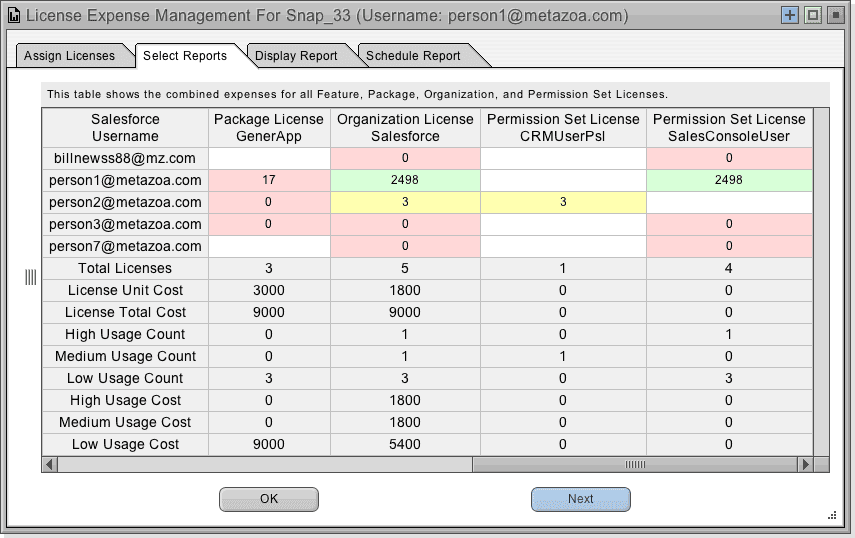Viewport: 855px width, 538px height.
Task: Click green 2498 cell under SalesConsoleUser
Action: pyautogui.click(x=729, y=180)
